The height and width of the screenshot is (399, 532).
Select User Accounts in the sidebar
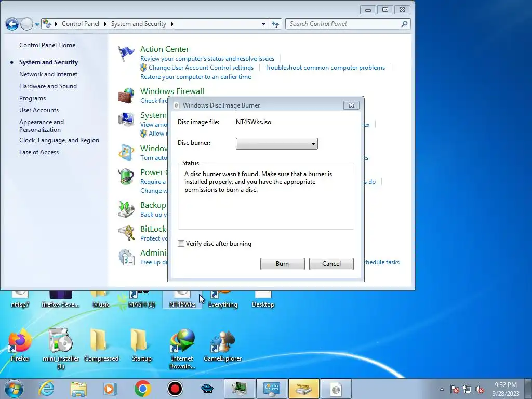point(38,110)
